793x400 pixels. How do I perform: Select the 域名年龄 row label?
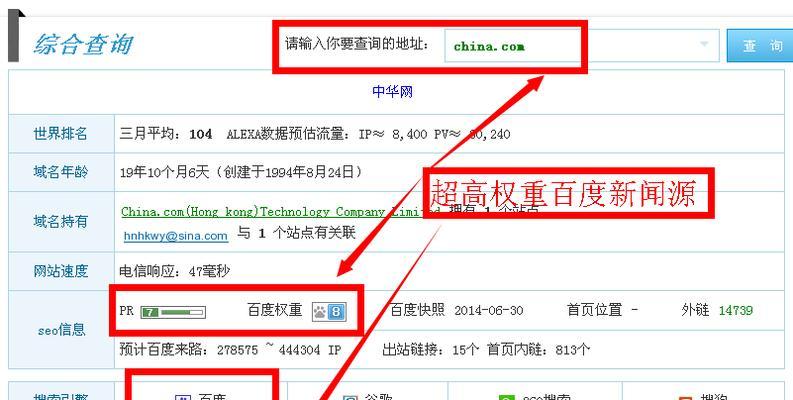click(61, 172)
